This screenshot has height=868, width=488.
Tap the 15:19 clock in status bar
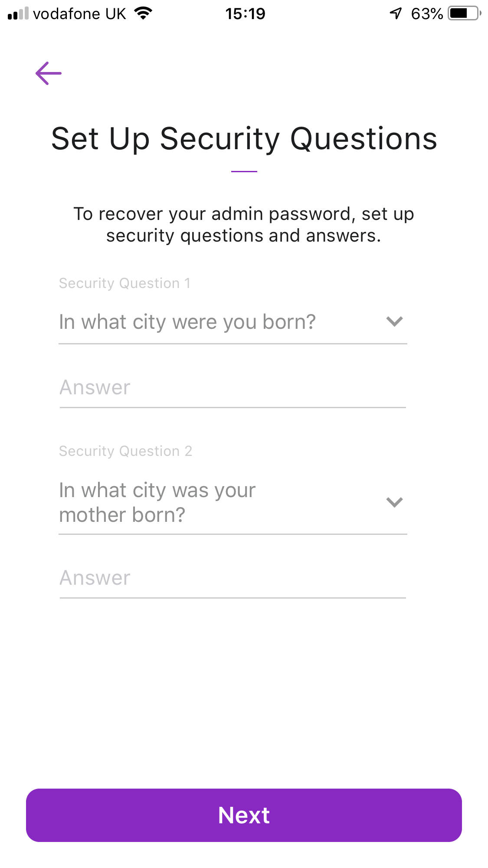click(x=245, y=14)
